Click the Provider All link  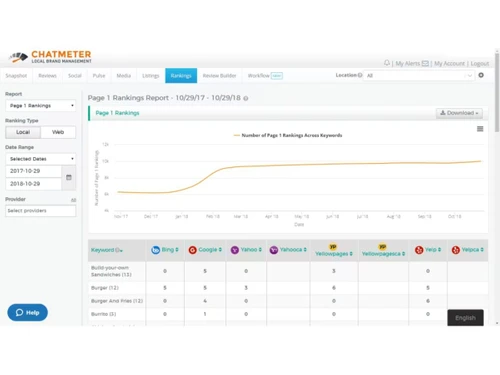pyautogui.click(x=73, y=200)
